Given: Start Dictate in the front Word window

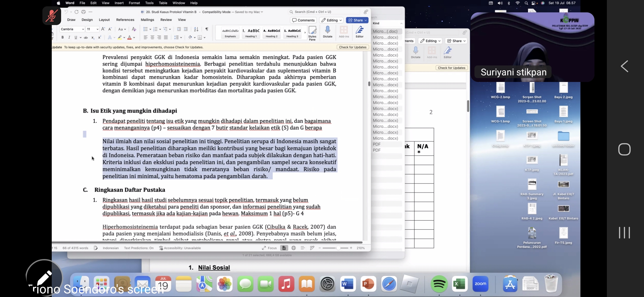Looking at the screenshot, I should click(x=328, y=32).
